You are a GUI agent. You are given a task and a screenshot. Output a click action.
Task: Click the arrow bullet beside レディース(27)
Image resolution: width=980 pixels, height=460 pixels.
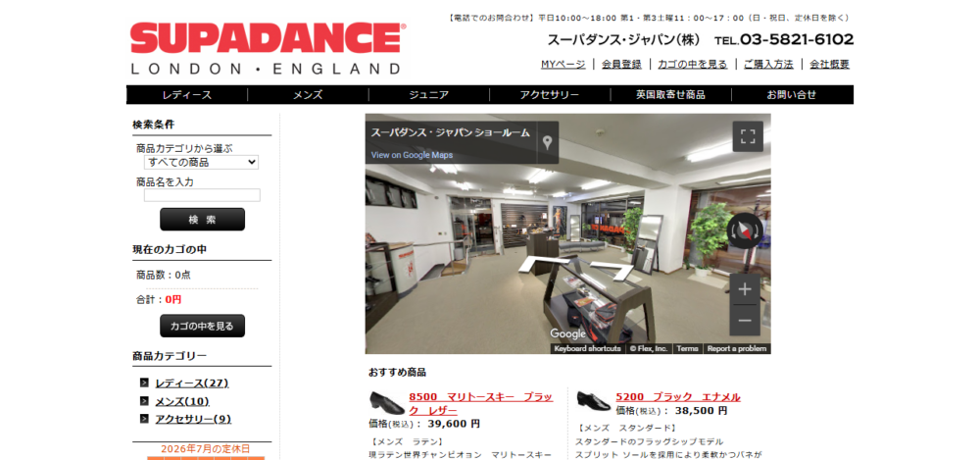coord(144,383)
